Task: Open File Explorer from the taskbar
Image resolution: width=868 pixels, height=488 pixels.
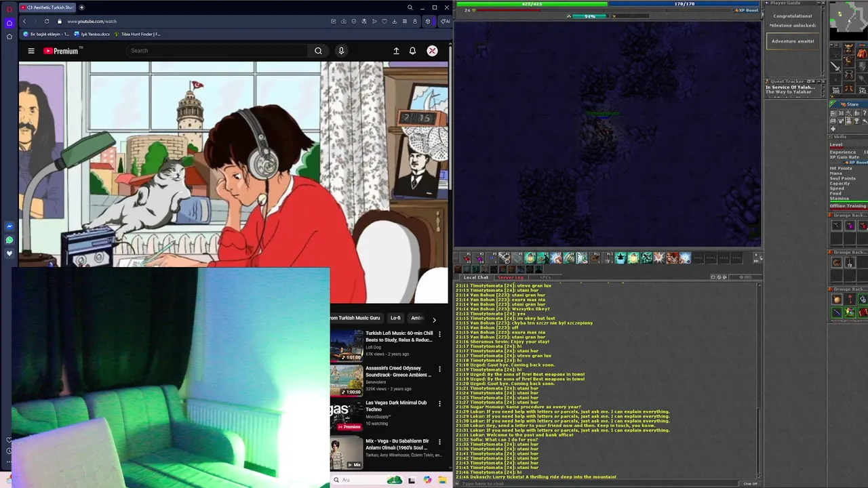Action: click(443, 480)
